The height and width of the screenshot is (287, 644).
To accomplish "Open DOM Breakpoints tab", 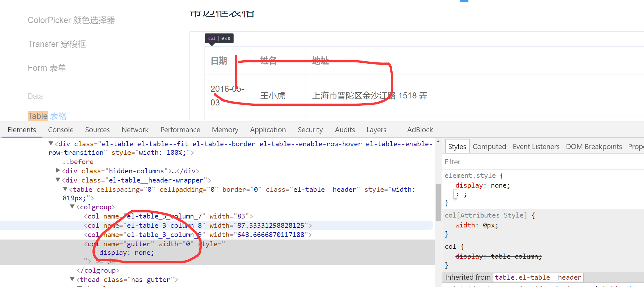I will (x=594, y=147).
